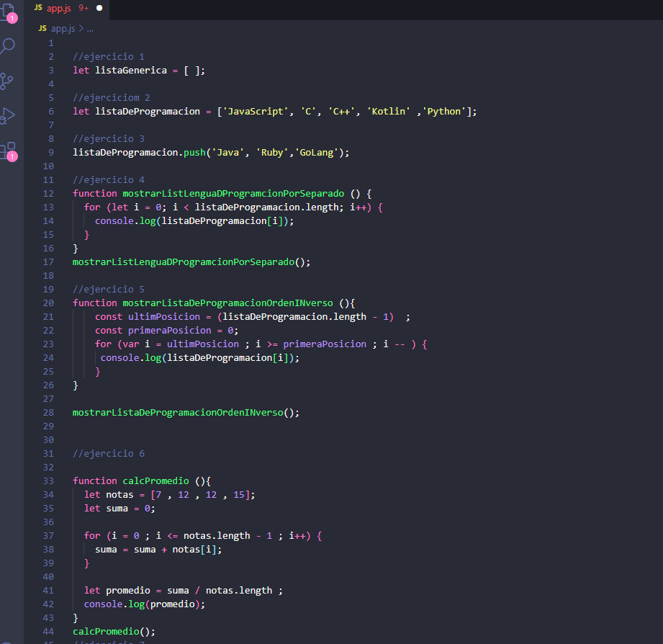Click 'notas.length' on line 37
This screenshot has width=663, height=644.
[x=217, y=536]
